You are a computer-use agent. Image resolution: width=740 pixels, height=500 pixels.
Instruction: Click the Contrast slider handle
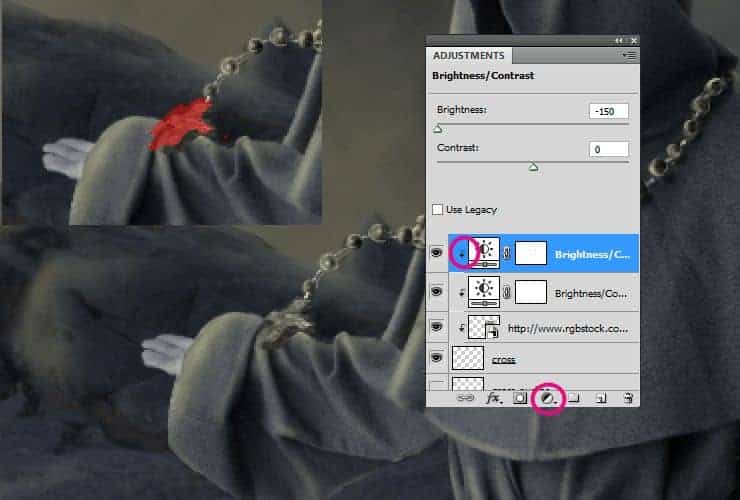point(533,167)
